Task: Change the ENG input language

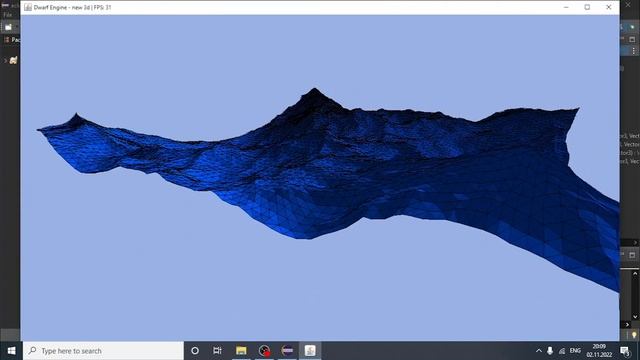Action: point(575,351)
